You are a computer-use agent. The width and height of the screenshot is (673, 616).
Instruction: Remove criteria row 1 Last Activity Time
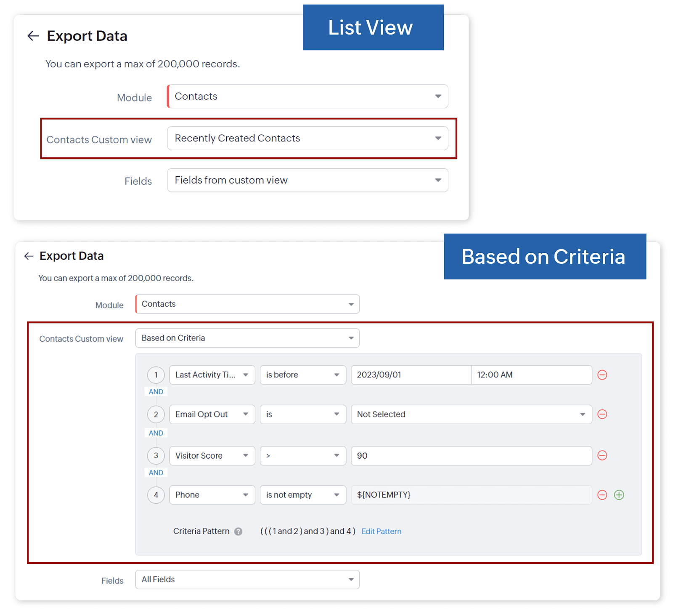(x=602, y=375)
